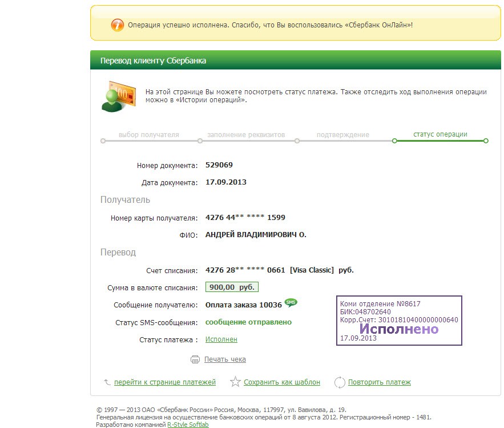Viewport: 504px width, 428px height.
Task: Click the Номер документа label
Action: [167, 165]
